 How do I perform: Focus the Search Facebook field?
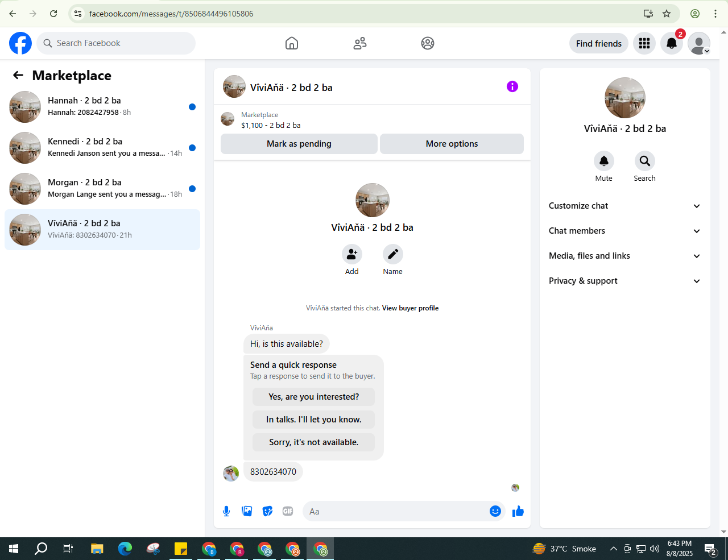(116, 43)
